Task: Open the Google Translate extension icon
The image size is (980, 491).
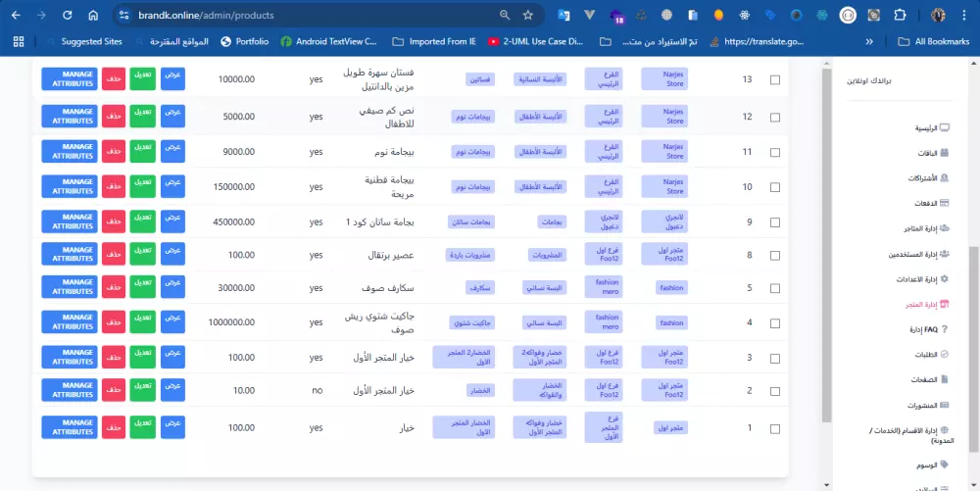Action: click(x=563, y=15)
